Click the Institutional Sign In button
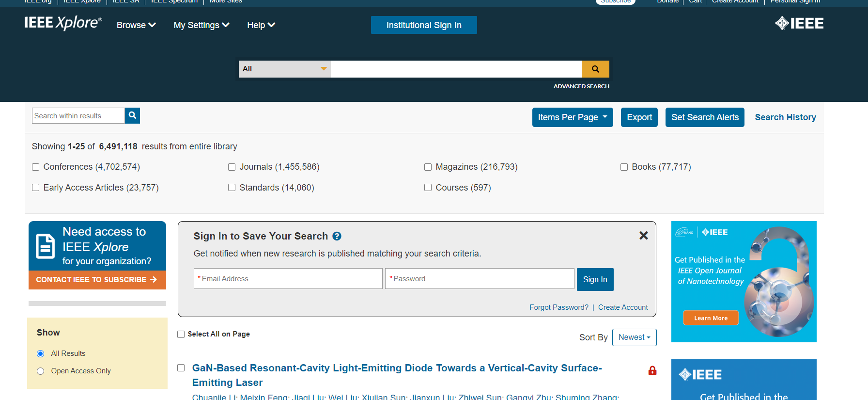868x400 pixels. (424, 25)
